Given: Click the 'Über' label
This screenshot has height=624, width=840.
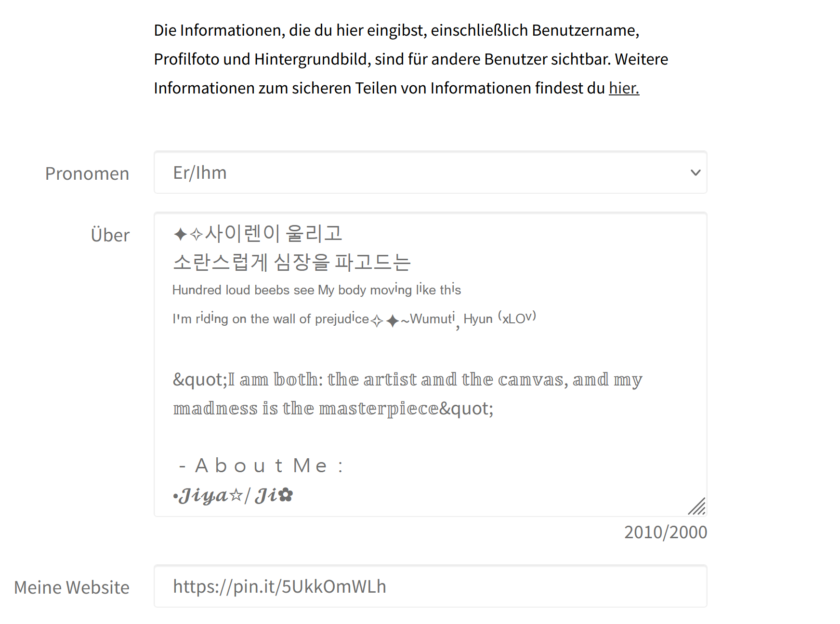Looking at the screenshot, I should pos(110,235).
